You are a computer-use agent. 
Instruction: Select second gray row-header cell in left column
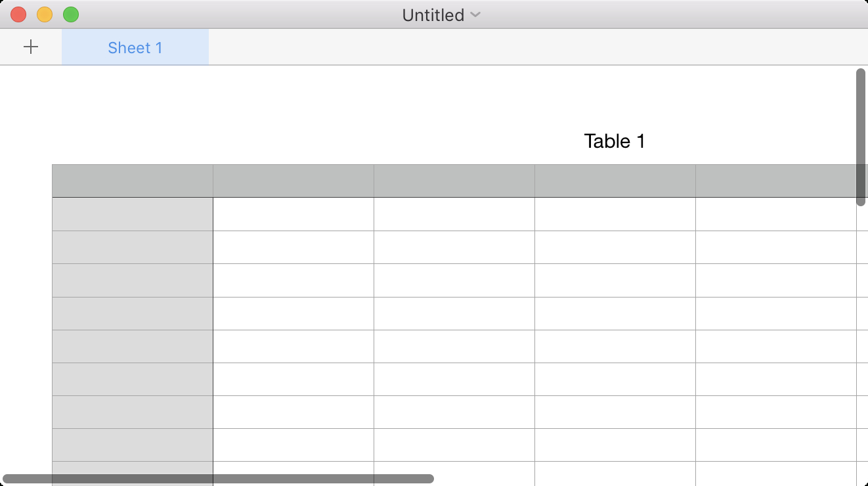[133, 248]
